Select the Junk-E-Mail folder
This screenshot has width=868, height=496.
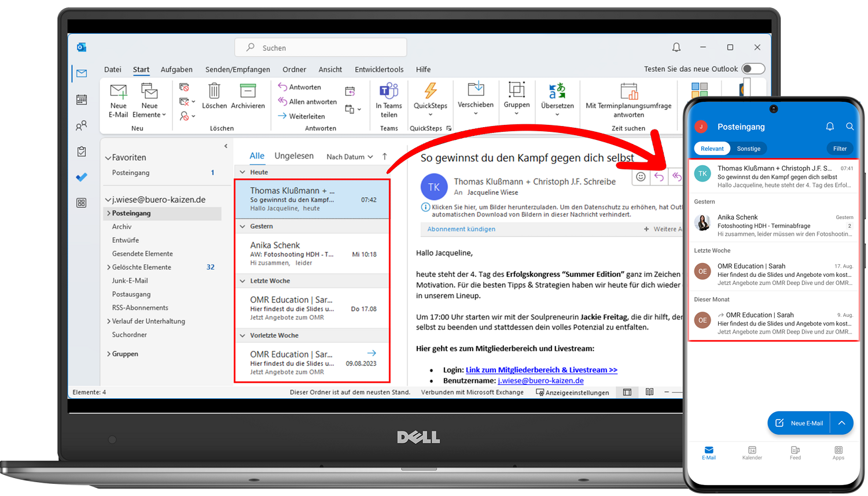coord(130,281)
